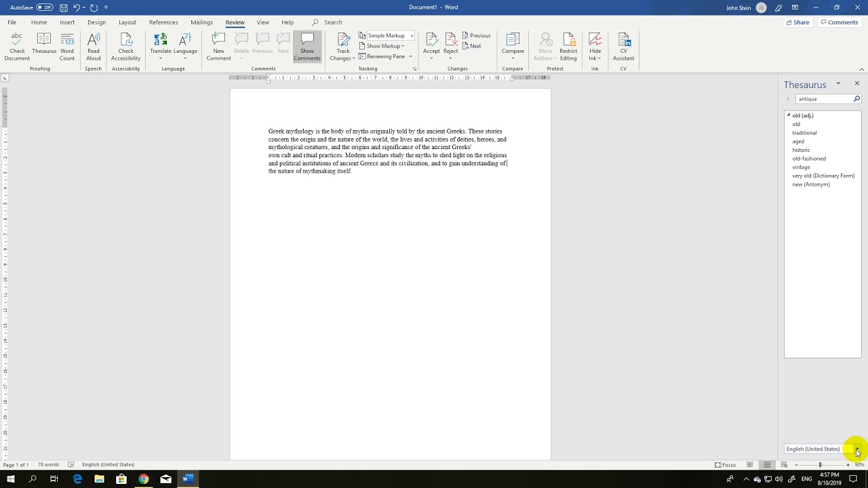Click the Share button
The width and height of the screenshot is (868, 488).
pyautogui.click(x=797, y=22)
